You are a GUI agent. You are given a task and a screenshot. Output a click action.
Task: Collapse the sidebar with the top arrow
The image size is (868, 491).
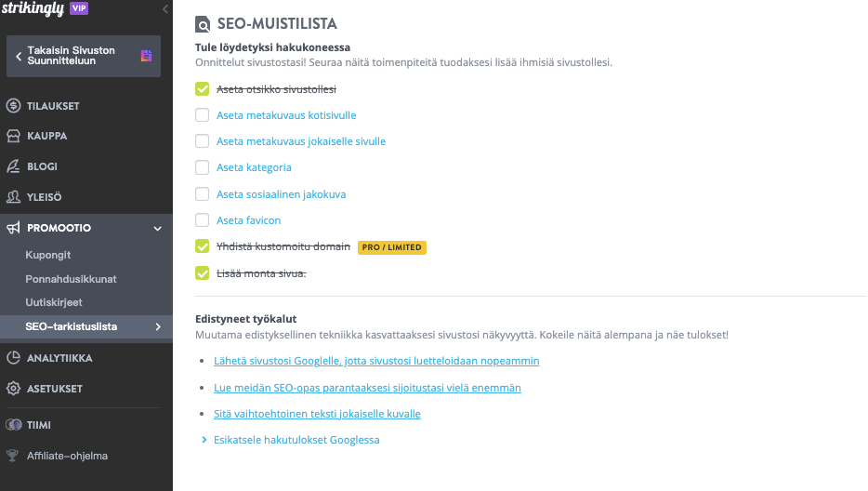165,9
